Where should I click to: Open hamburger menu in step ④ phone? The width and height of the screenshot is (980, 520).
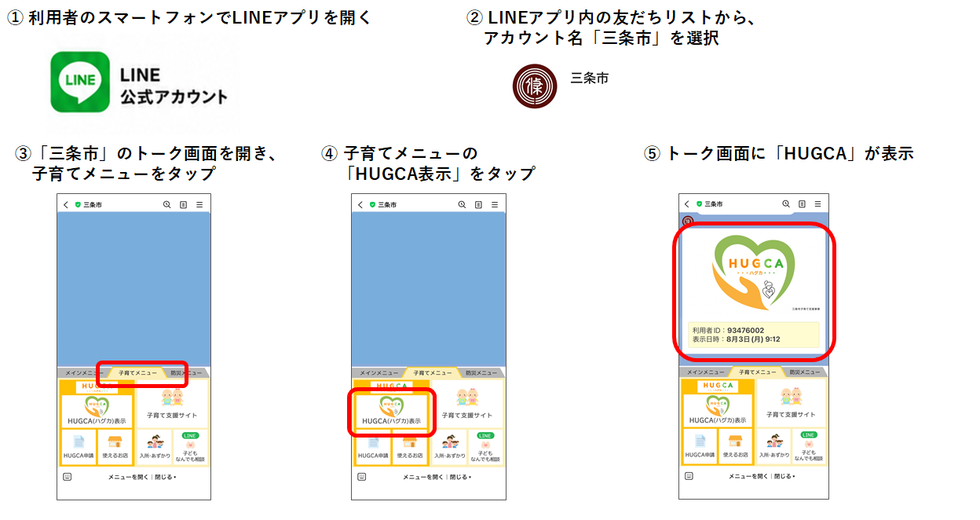(x=495, y=204)
